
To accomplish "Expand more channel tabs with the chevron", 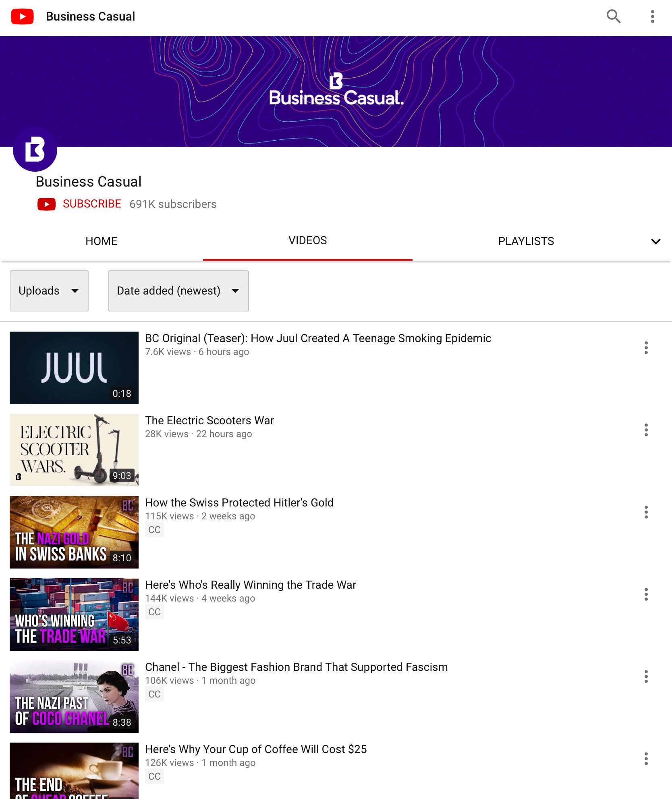I will pyautogui.click(x=655, y=241).
